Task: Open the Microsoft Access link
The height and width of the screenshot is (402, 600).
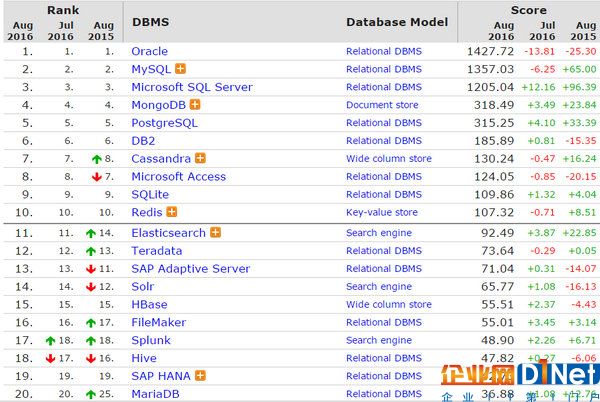Action: click(179, 176)
